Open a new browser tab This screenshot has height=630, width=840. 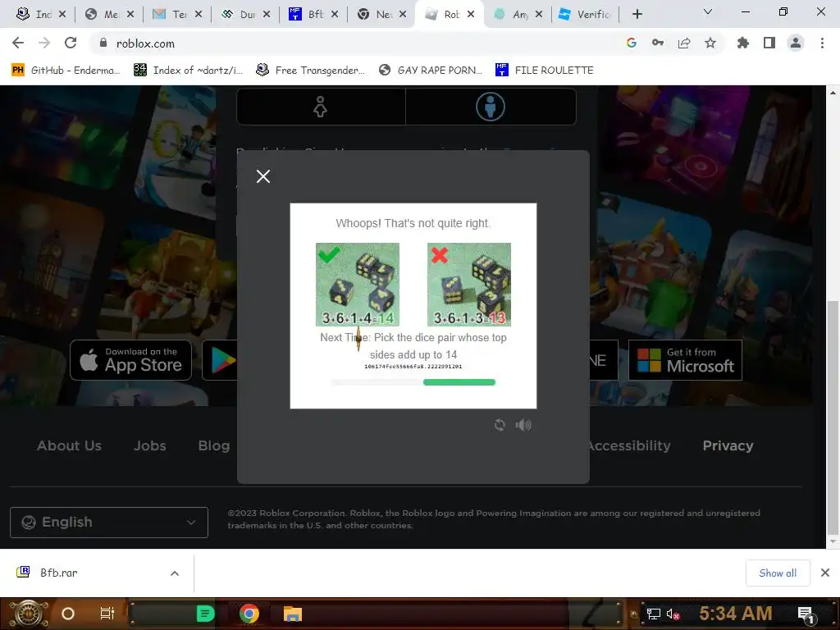pyautogui.click(x=637, y=15)
